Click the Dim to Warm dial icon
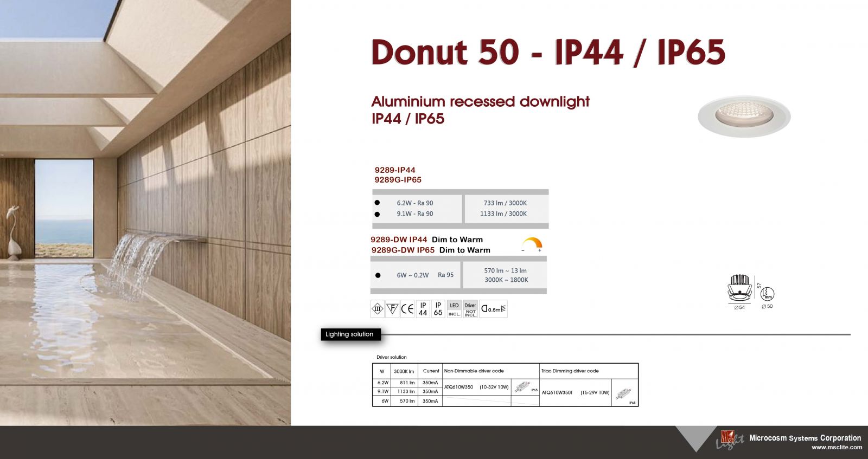The image size is (868, 459). 532,245
